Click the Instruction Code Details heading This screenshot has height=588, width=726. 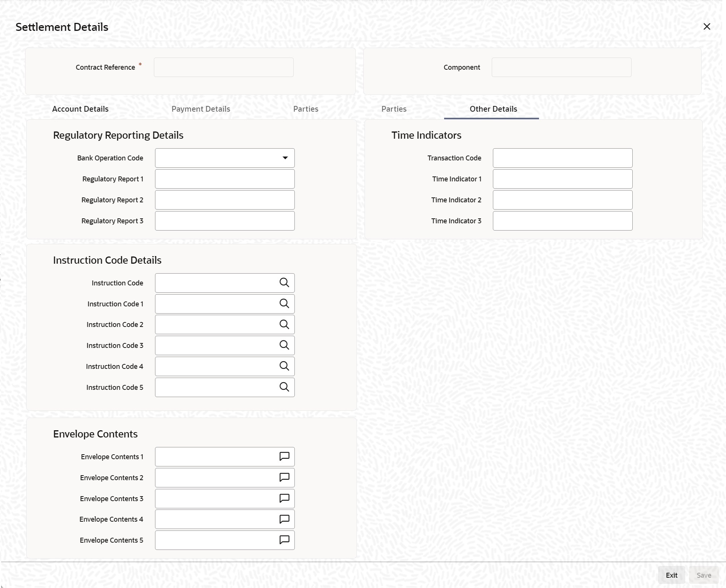(107, 260)
